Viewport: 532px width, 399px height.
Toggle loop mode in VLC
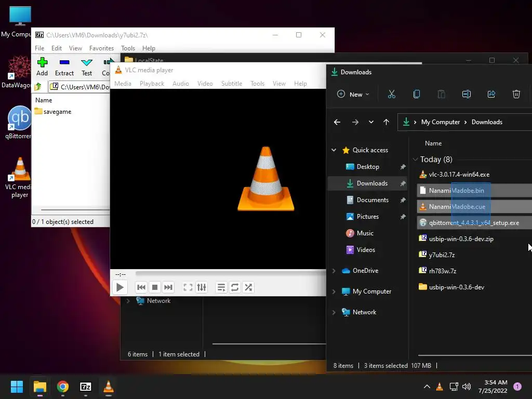point(235,287)
